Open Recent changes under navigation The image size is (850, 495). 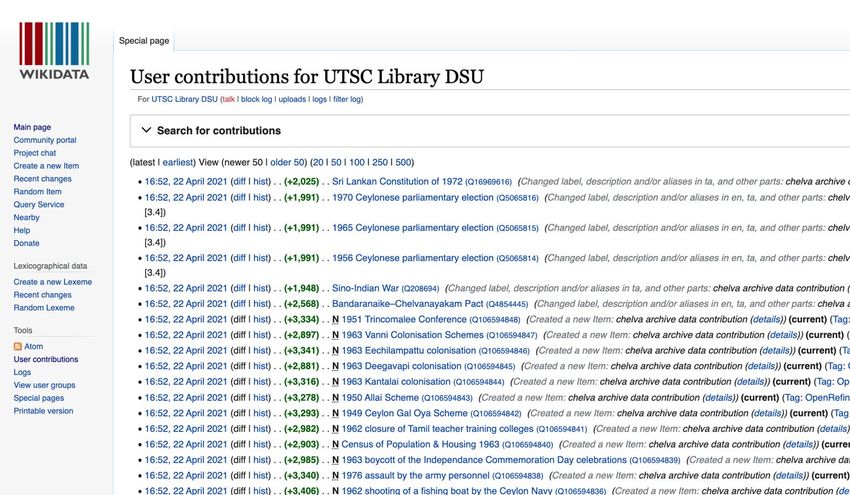pyautogui.click(x=42, y=179)
